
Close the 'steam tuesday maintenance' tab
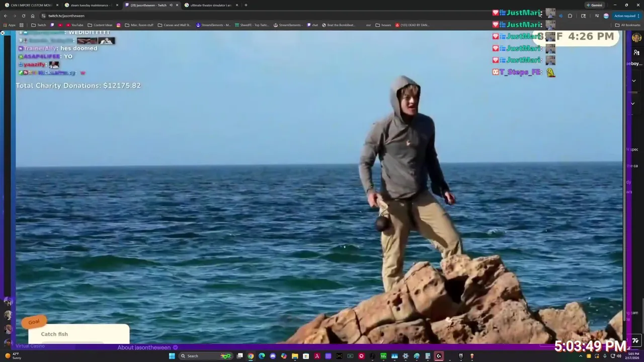click(117, 5)
